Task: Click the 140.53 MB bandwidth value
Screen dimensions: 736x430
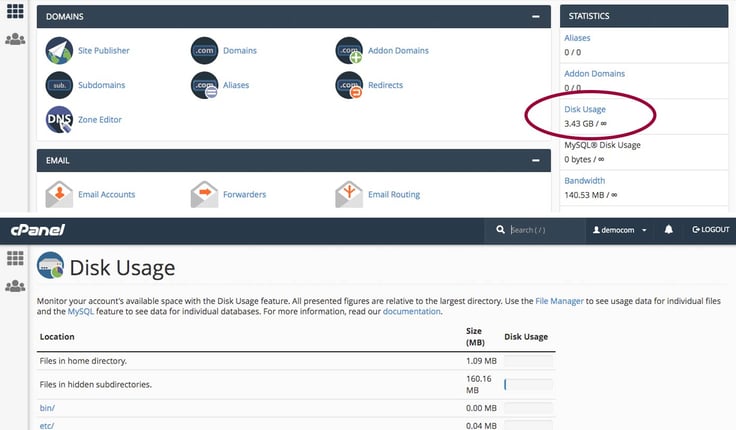Action: pos(590,195)
